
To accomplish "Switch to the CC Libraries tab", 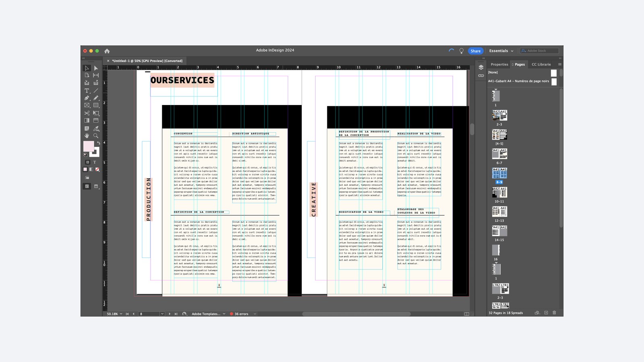I will (x=541, y=64).
